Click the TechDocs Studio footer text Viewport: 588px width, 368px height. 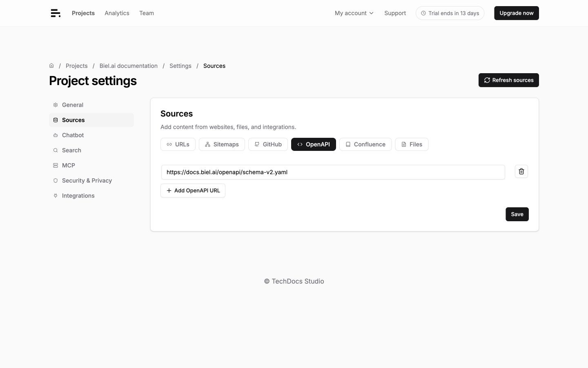pos(294,281)
